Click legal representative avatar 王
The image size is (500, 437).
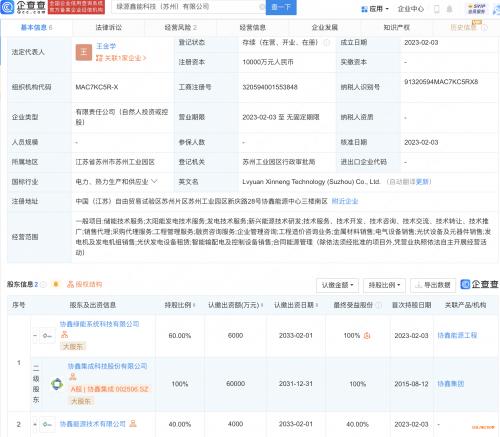[84, 52]
